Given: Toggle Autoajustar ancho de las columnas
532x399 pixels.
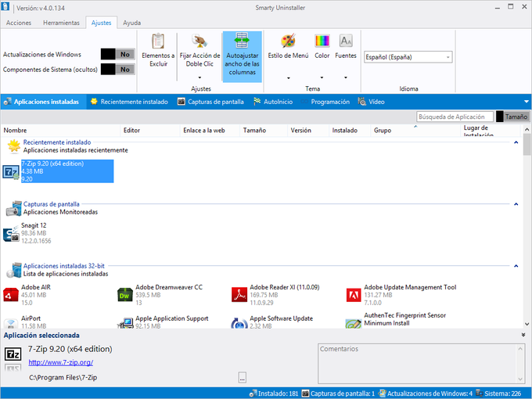Looking at the screenshot, I should [x=242, y=56].
